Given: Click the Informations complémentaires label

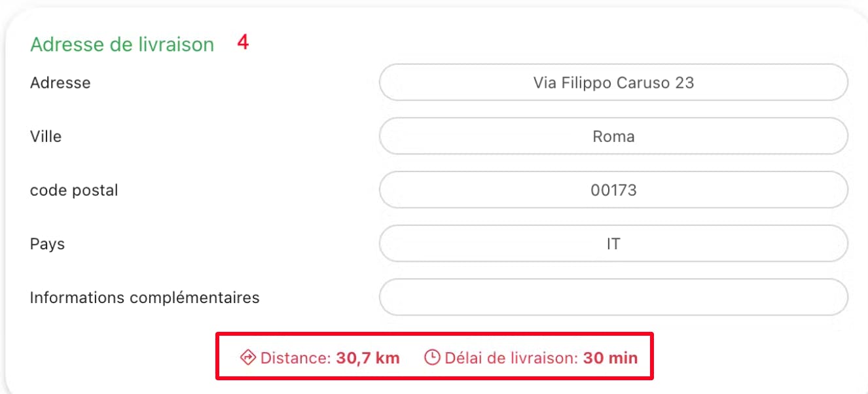Looking at the screenshot, I should (x=145, y=298).
